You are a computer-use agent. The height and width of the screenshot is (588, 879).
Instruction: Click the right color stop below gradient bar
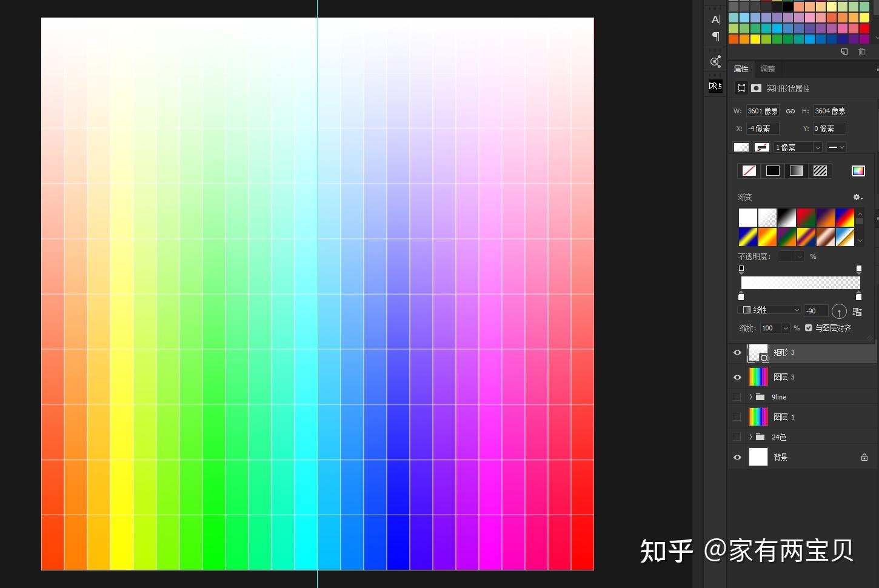[858, 296]
